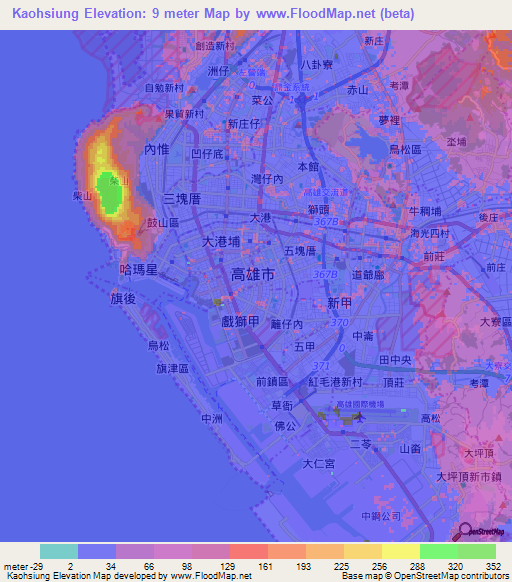Click the OpenStreetMap magnifier logo

pos(479,532)
